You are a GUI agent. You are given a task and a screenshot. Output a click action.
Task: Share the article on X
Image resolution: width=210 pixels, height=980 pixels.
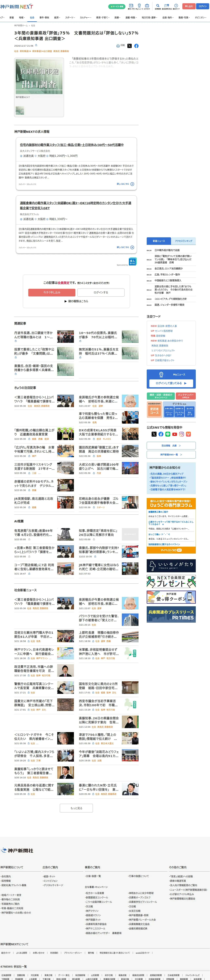coord(129,46)
